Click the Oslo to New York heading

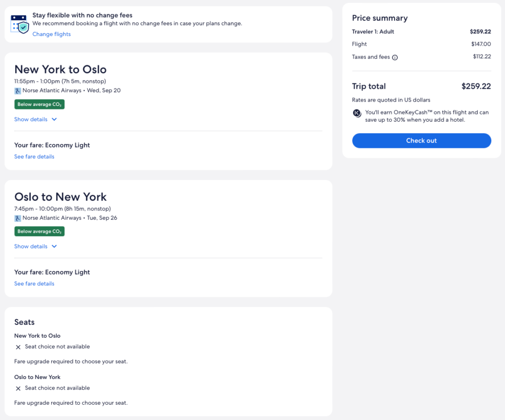(x=60, y=197)
